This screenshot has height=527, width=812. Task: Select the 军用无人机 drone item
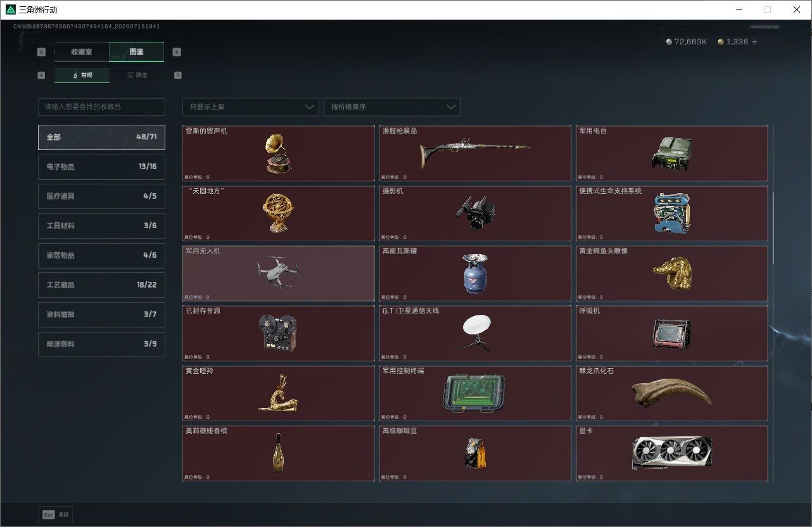(x=279, y=273)
